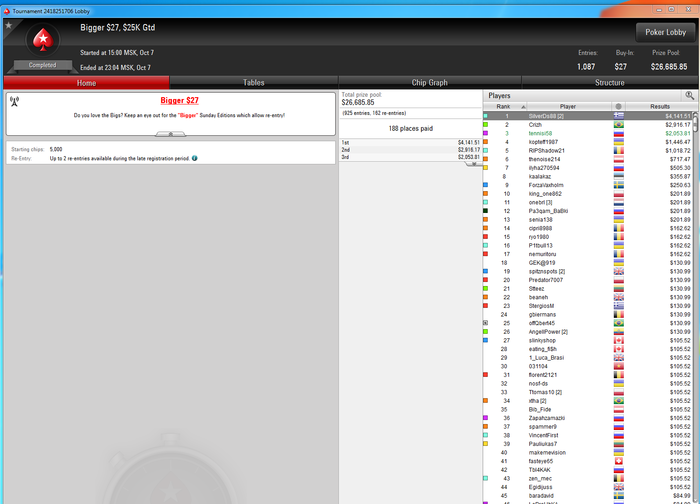The width and height of the screenshot is (700, 504).
Task: Click the Completed status button
Action: (x=43, y=65)
